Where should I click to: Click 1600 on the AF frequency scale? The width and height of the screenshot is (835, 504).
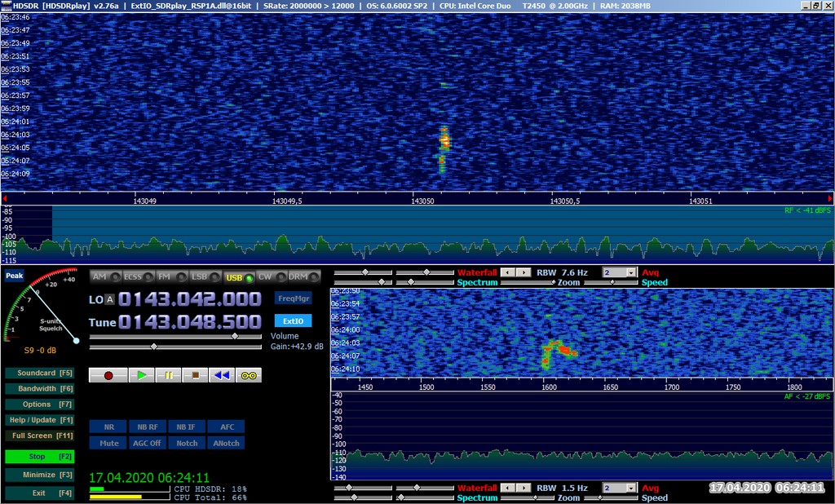[549, 387]
